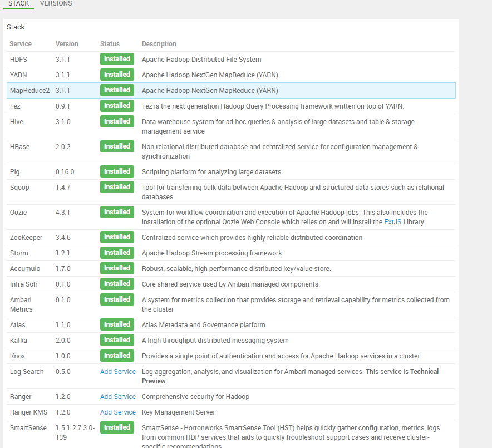The height and width of the screenshot is (448, 492).
Task: Click the Installed badge for SmartSense
Action: (x=117, y=427)
